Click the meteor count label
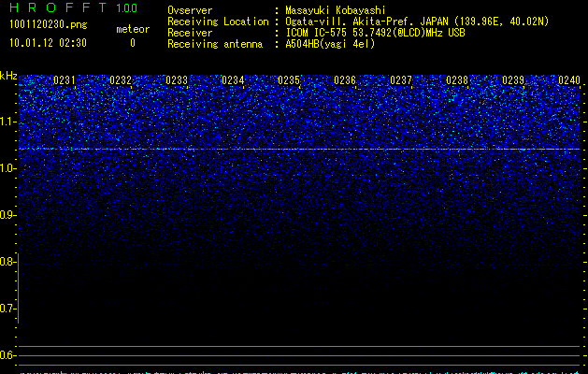588x374 pixels. pyautogui.click(x=133, y=29)
